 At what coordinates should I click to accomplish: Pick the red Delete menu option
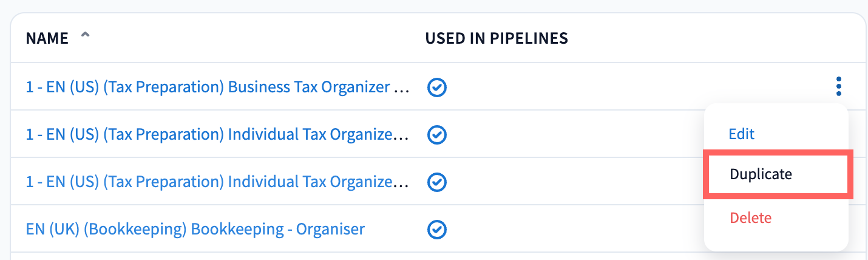click(750, 217)
